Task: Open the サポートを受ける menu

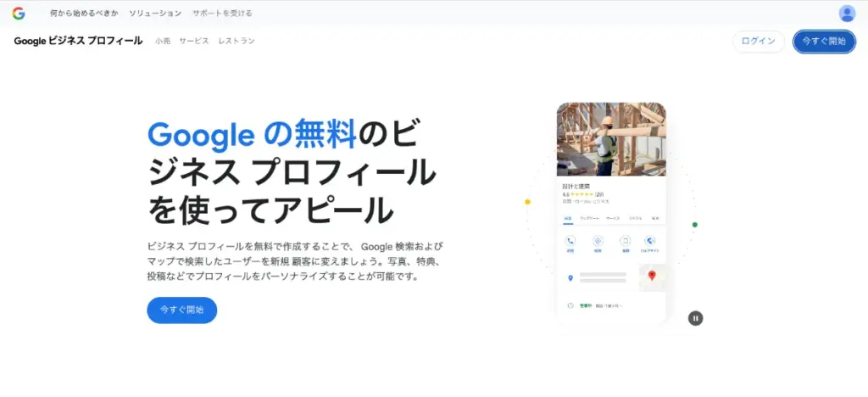Action: point(222,14)
